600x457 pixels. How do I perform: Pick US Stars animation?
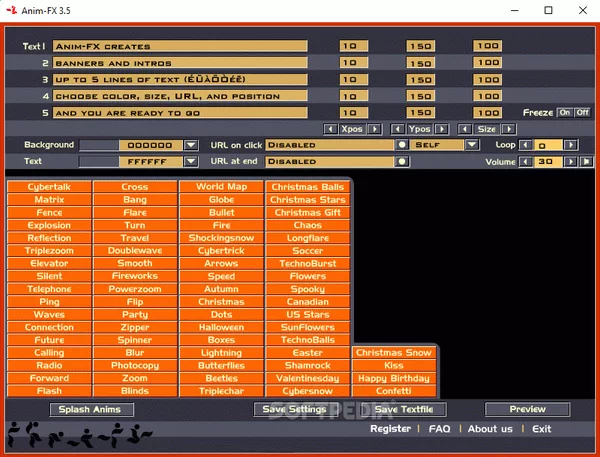tap(308, 314)
